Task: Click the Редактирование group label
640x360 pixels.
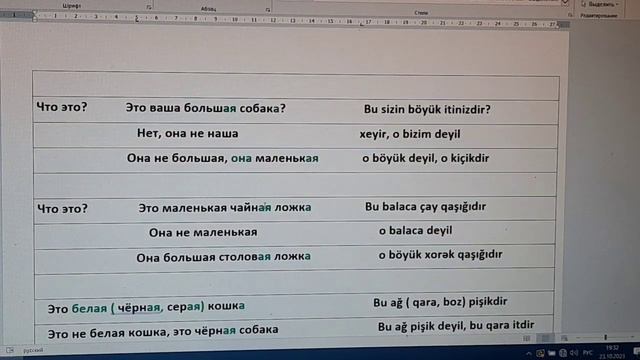Action: (x=599, y=16)
